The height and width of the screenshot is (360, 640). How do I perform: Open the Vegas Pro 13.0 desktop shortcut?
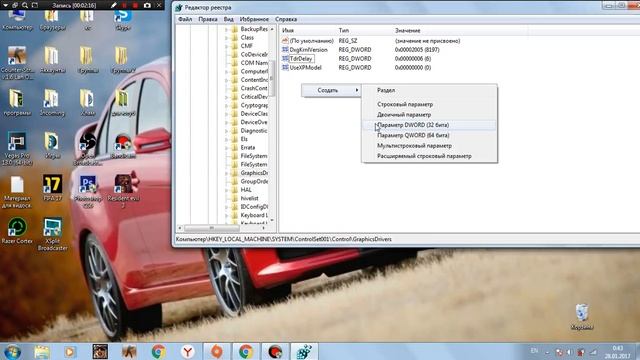point(17,148)
